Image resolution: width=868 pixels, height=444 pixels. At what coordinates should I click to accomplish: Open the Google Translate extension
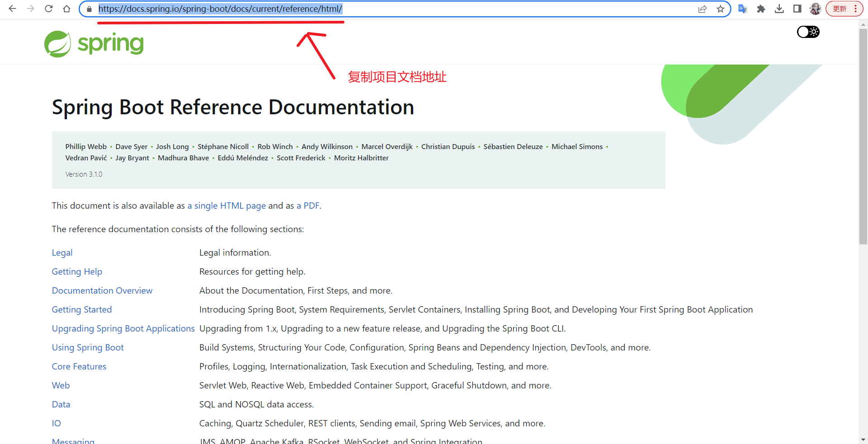[742, 9]
